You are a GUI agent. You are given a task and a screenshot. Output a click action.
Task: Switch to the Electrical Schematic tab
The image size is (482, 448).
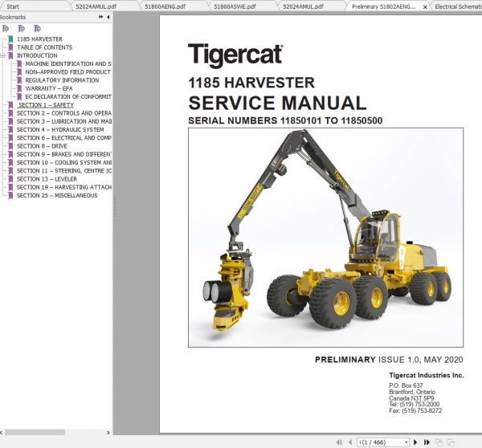point(458,6)
